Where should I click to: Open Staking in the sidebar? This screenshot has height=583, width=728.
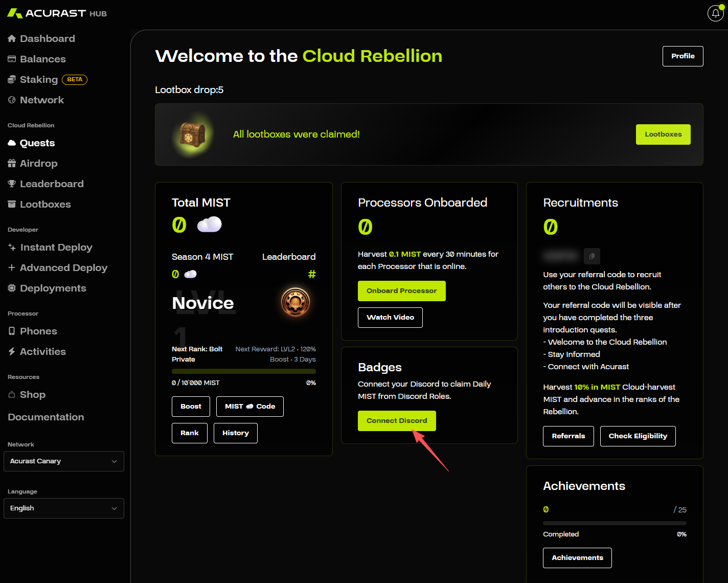pyautogui.click(x=39, y=80)
